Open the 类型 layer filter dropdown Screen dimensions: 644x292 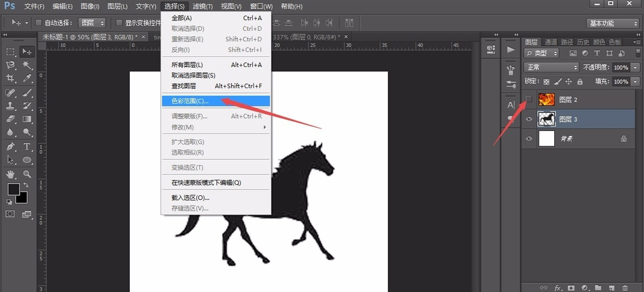point(542,54)
